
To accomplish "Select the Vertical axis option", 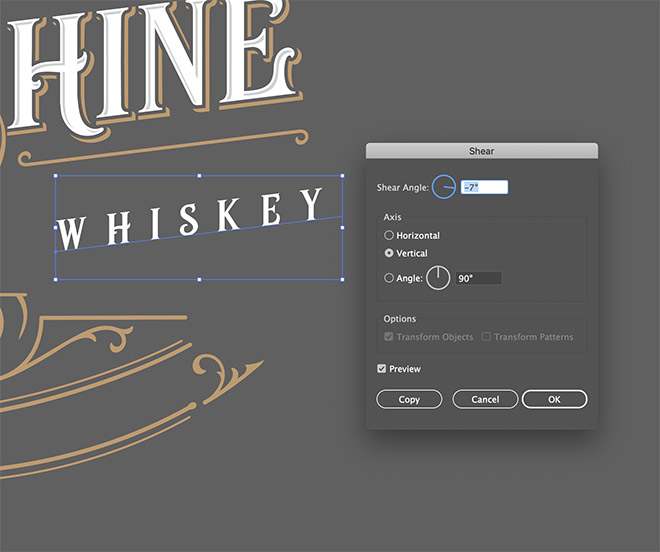I will [389, 254].
